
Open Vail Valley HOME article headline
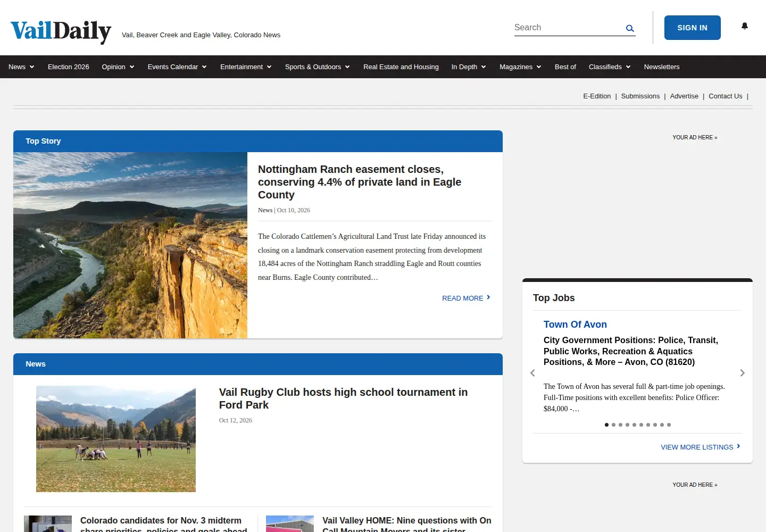407,523
